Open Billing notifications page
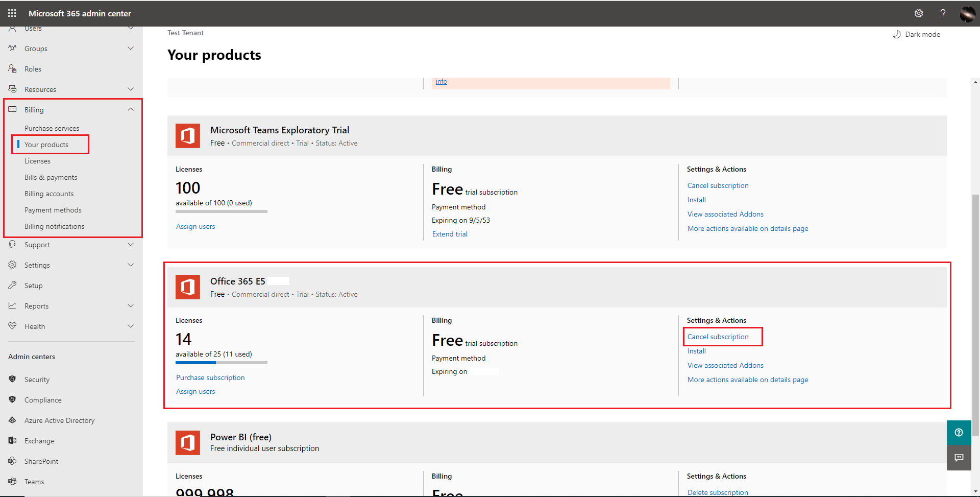The height and width of the screenshot is (497, 980). tap(55, 226)
